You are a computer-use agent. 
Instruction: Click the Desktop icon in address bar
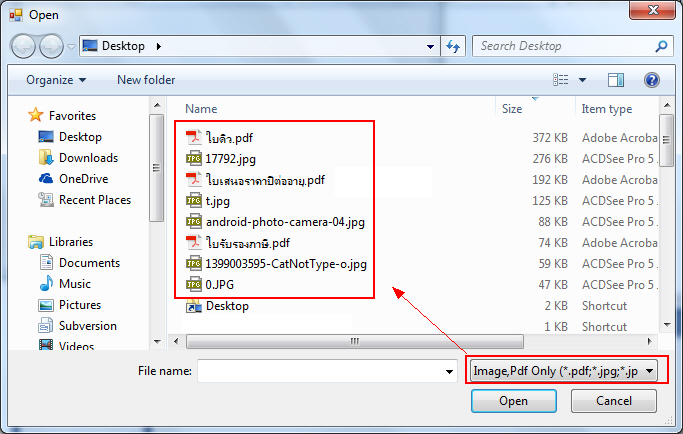(90, 46)
